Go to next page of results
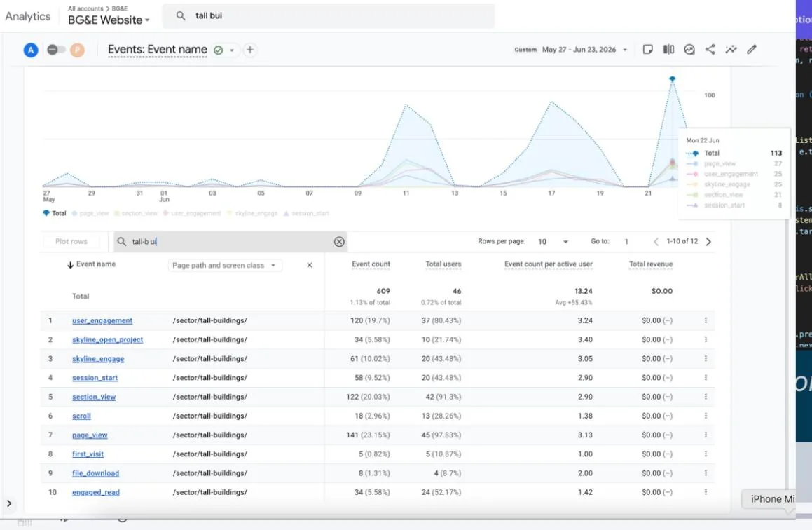Screen dimensions: 812x530 tap(708, 241)
